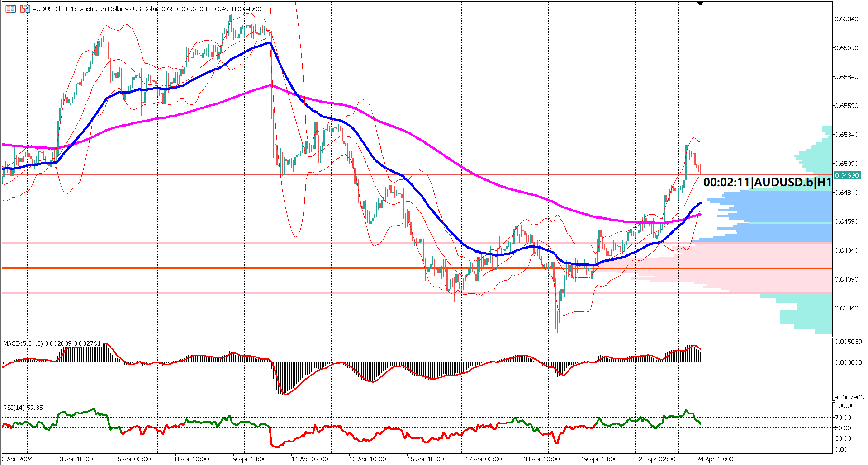Click the 11 Apr 02:00 time label
The width and height of the screenshot is (868, 465).
click(310, 459)
